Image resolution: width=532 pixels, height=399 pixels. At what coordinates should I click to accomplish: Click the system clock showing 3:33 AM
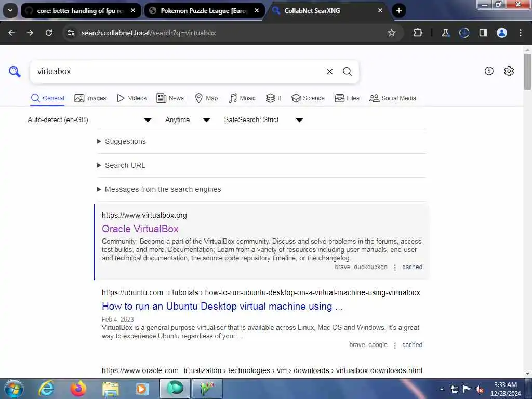[x=505, y=389]
